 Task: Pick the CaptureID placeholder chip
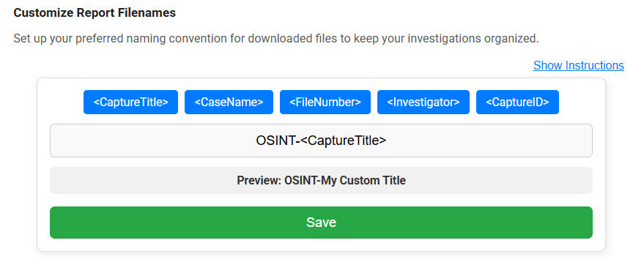click(x=517, y=102)
